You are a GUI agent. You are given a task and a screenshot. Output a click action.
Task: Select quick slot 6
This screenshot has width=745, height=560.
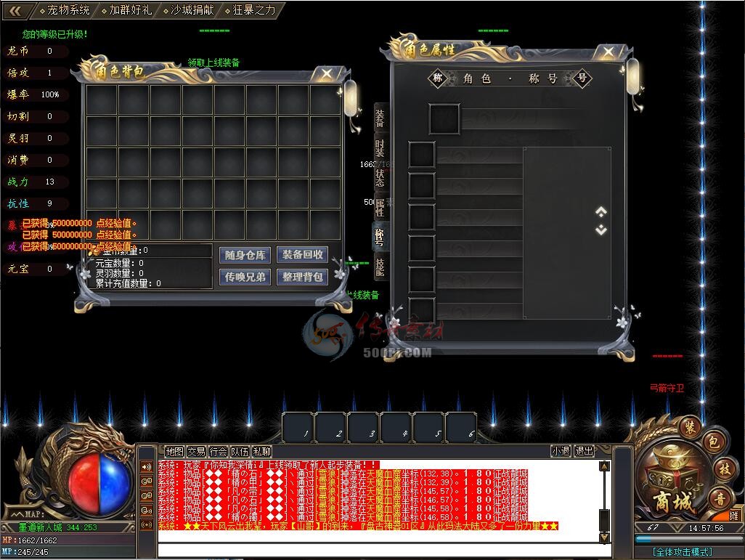pos(463,428)
